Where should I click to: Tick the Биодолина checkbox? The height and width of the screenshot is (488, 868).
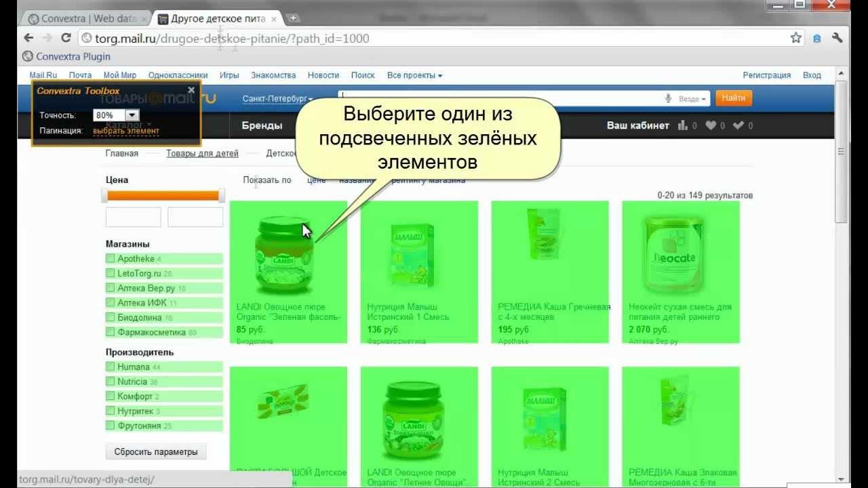111,317
